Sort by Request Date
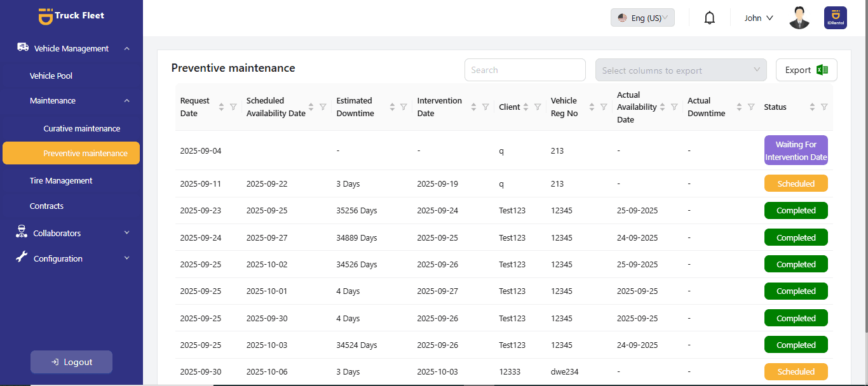868x386 pixels. pos(221,107)
